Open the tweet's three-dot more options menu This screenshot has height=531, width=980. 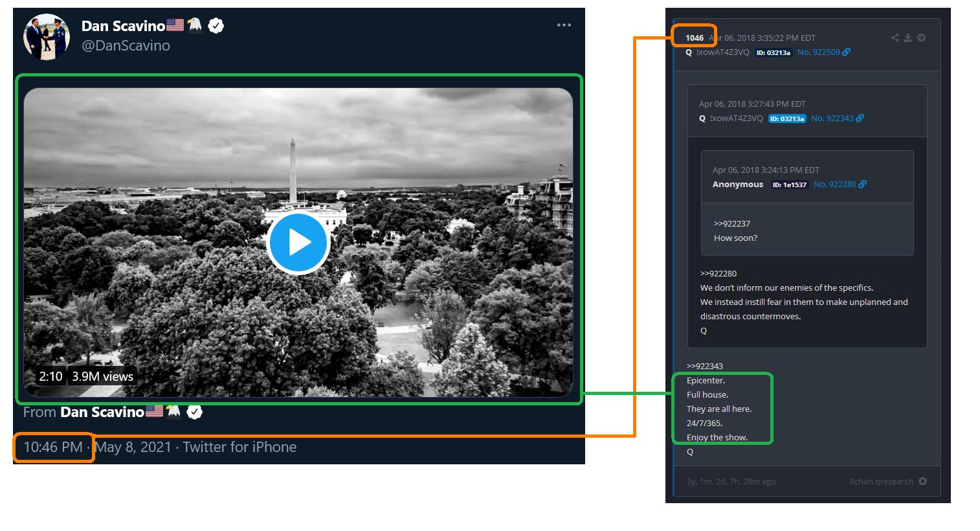pos(564,25)
